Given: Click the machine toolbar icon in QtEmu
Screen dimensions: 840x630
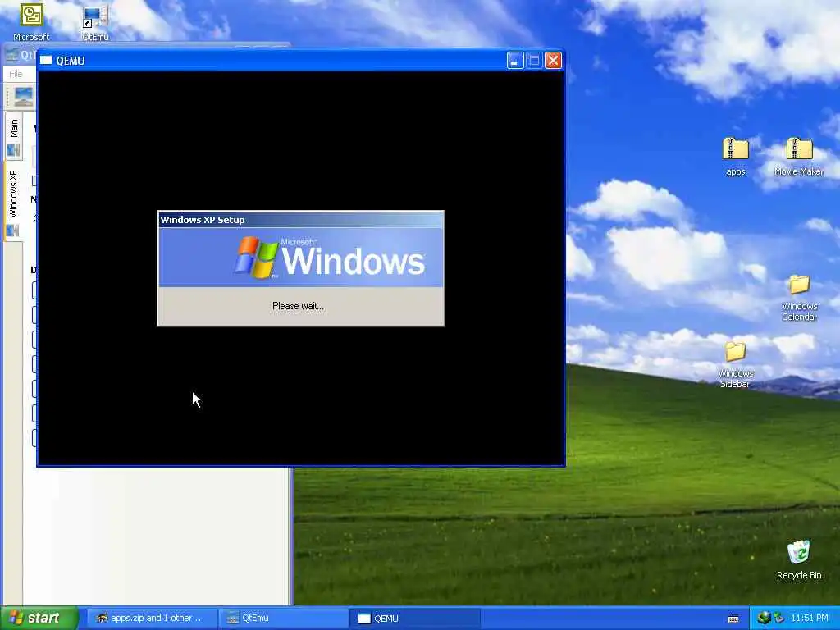Looking at the screenshot, I should pyautogui.click(x=24, y=97).
